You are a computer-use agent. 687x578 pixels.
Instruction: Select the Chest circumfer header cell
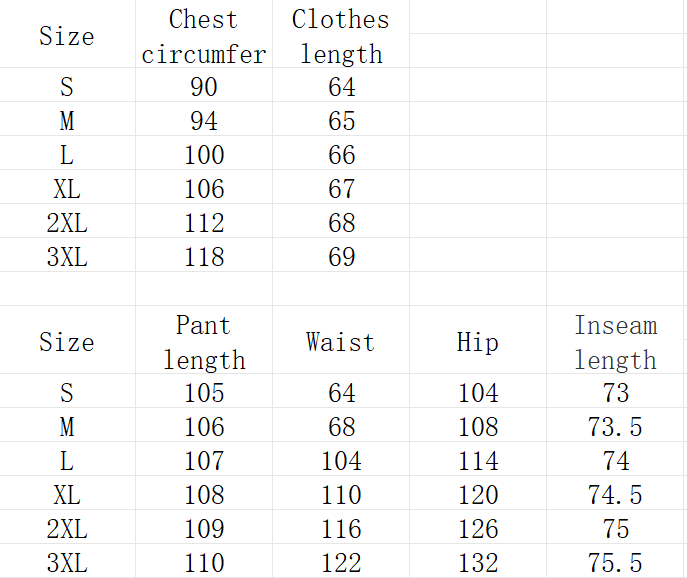pyautogui.click(x=204, y=36)
